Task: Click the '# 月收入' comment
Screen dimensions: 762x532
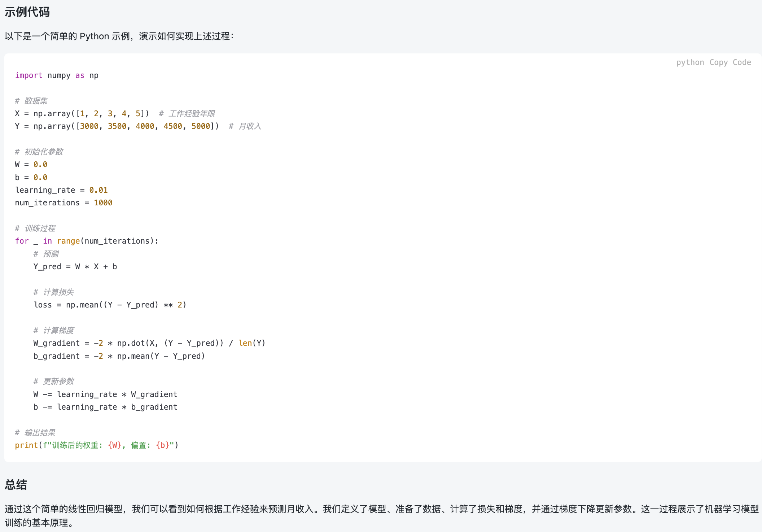Action: [245, 126]
